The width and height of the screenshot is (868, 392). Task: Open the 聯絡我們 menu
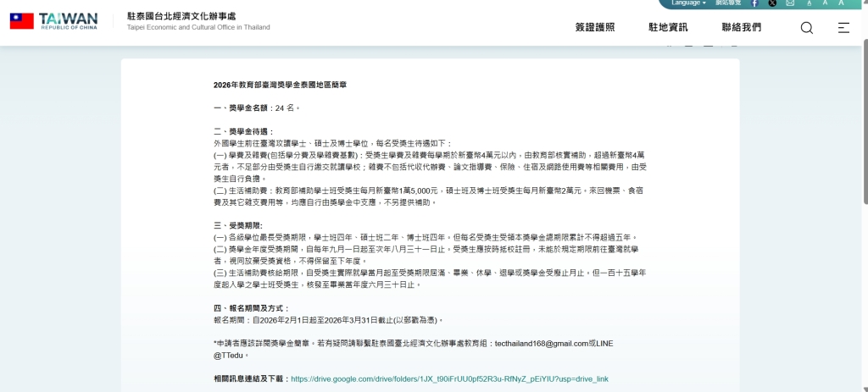point(741,27)
